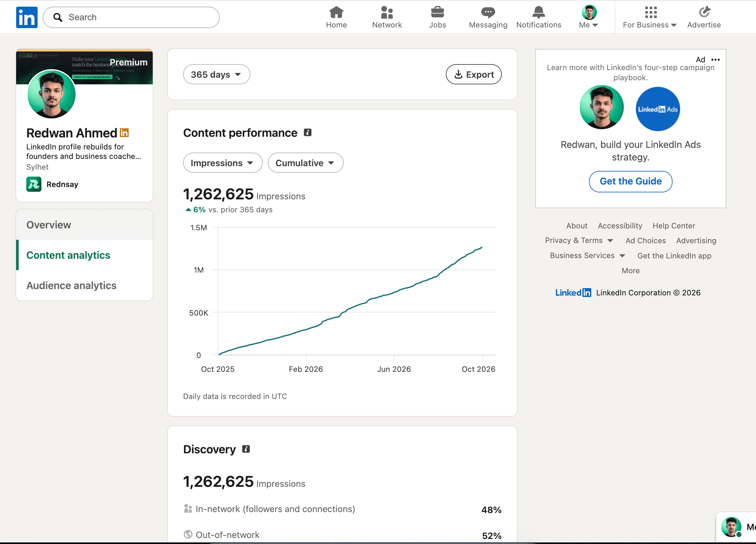This screenshot has width=756, height=544.
Task: Open the Accessibility footer link
Action: [620, 226]
